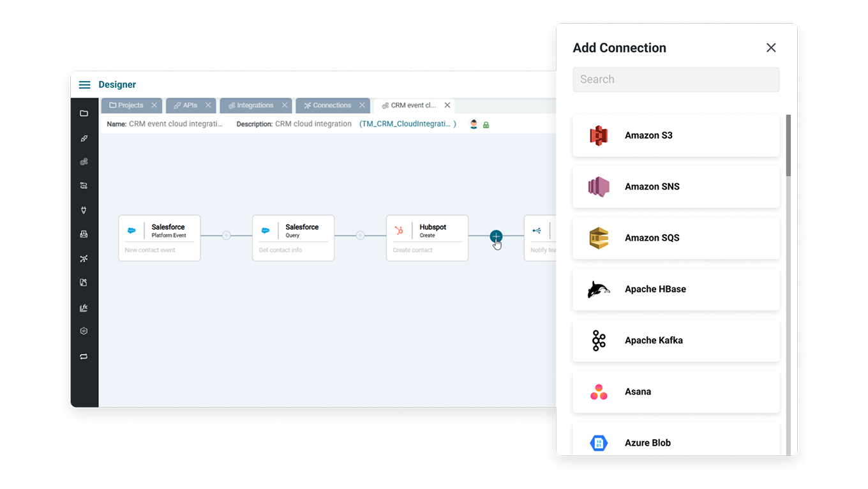
Task: Close the APIs tab
Action: 208,105
